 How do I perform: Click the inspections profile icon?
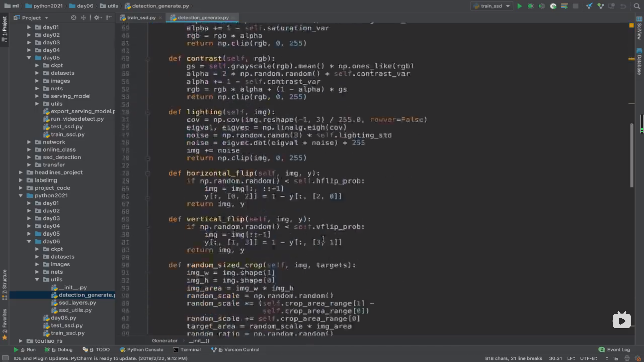pyautogui.click(x=627, y=358)
